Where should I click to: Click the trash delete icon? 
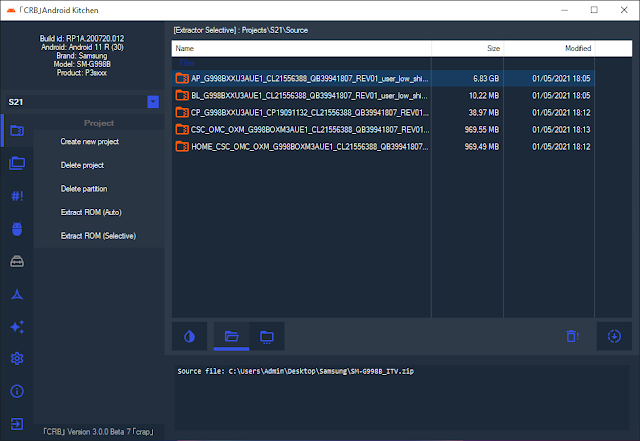(572, 336)
